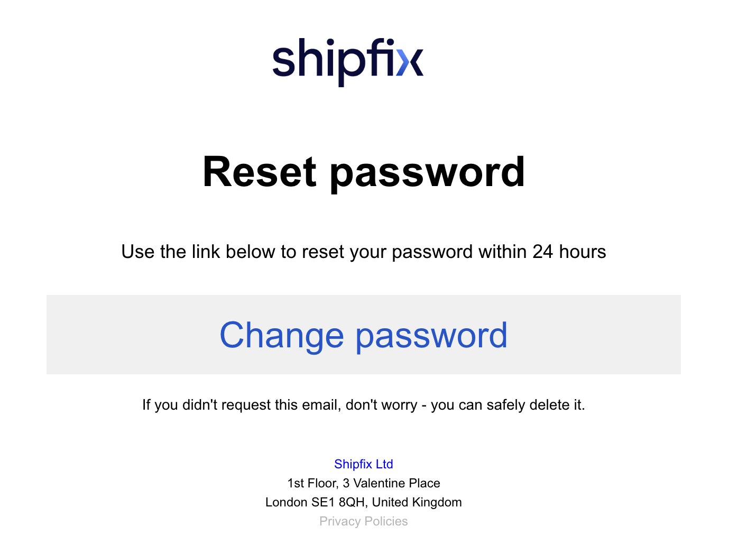Visit the Shipfix Ltd link
This screenshot has height=554, width=756.
[363, 464]
